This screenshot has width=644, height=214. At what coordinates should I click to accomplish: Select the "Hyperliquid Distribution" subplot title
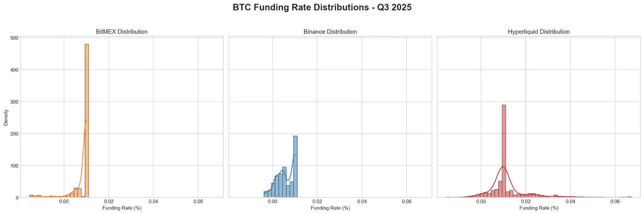pyautogui.click(x=539, y=32)
